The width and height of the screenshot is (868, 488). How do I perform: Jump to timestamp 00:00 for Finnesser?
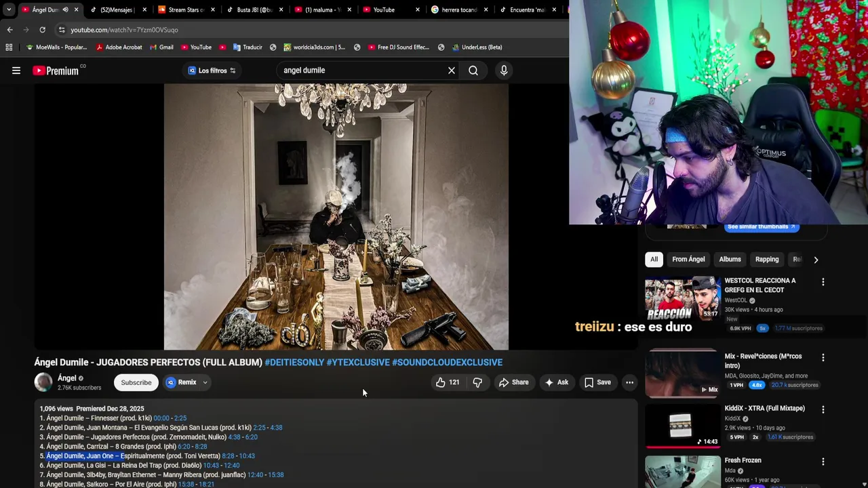point(161,418)
